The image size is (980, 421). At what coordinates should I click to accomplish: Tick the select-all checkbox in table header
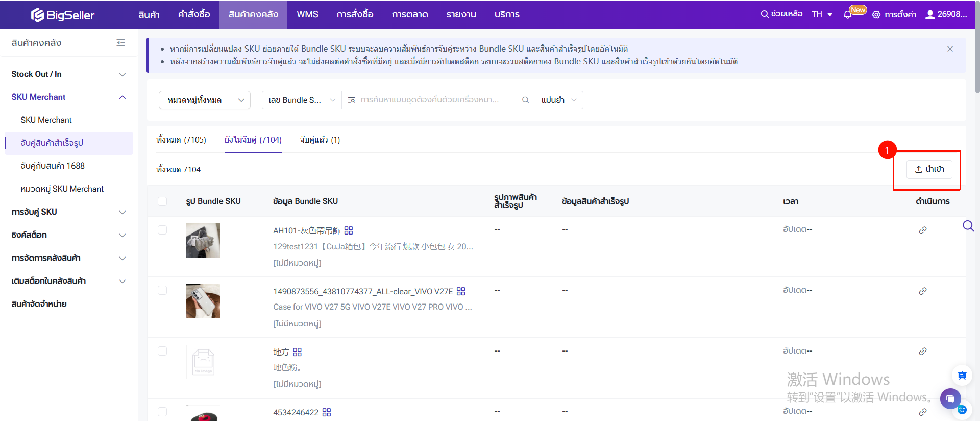point(162,201)
